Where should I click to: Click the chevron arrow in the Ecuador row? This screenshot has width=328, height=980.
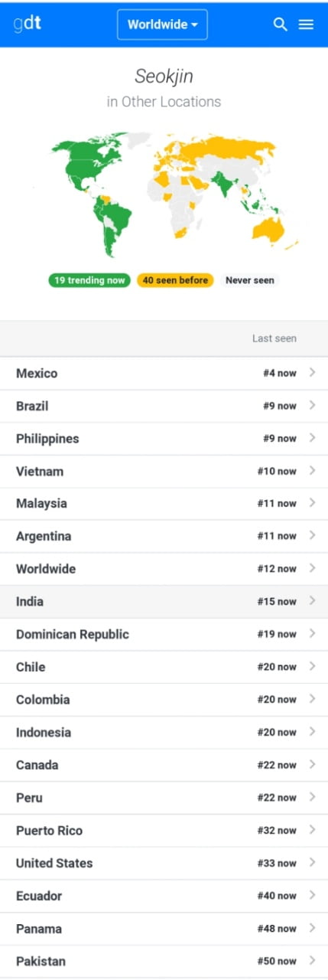coord(312,896)
